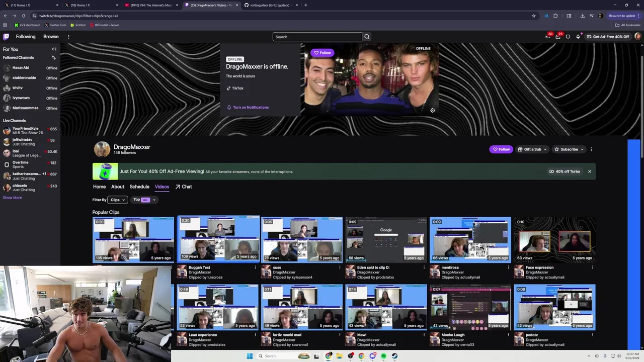Open notifications with 25 badge
Image resolution: width=644 pixels, height=362 pixels.
(x=558, y=37)
